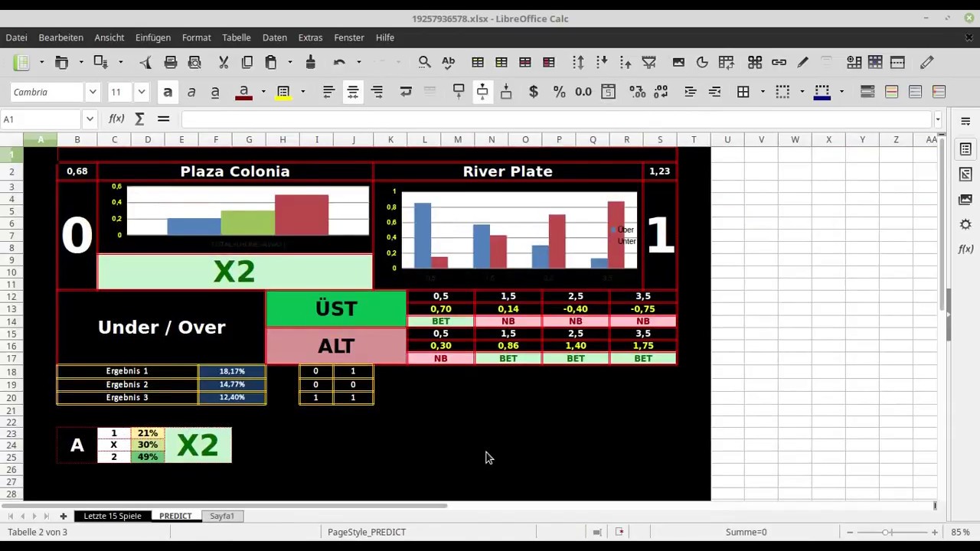Open the Einfügen menu

(153, 37)
